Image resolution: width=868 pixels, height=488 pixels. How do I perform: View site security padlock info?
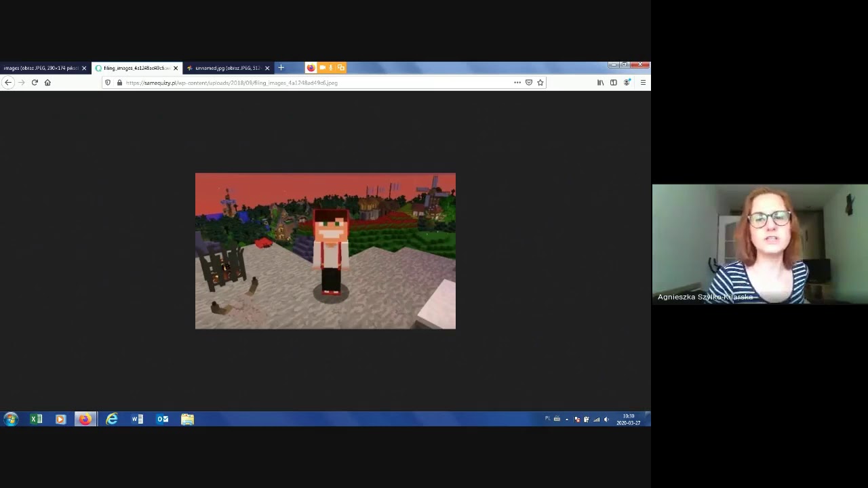pos(119,83)
